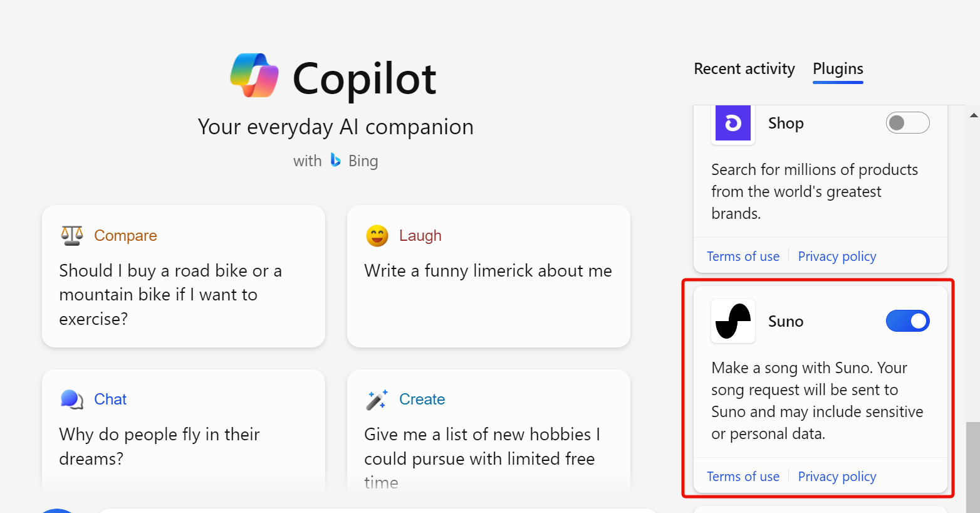Open Terms of use for Shop plugin
This screenshot has width=980, height=513.
click(x=743, y=256)
